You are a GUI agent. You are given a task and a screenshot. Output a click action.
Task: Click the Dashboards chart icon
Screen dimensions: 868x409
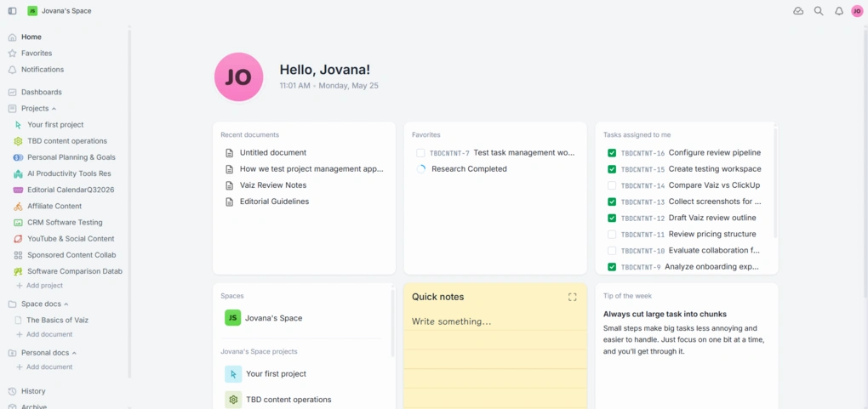[12, 93]
